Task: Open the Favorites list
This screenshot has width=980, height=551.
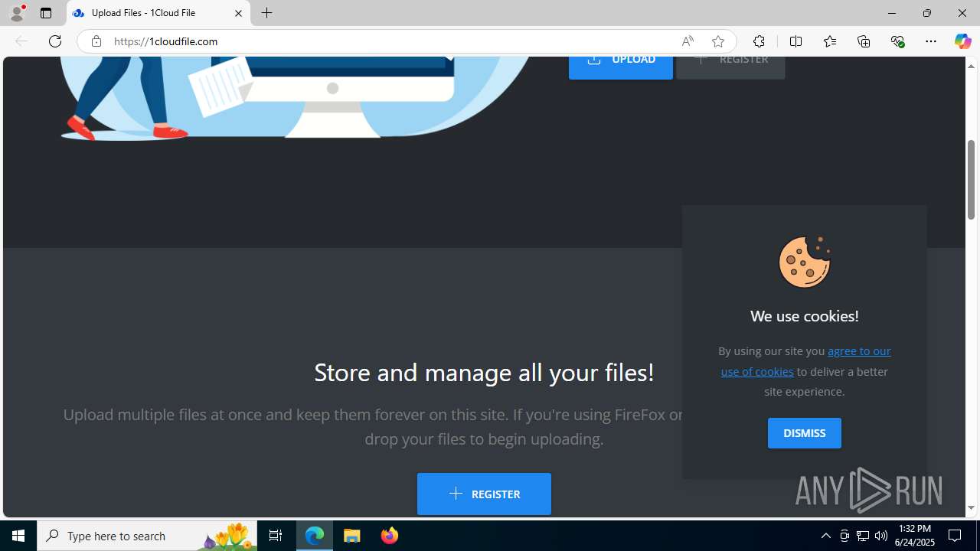Action: coord(830,41)
